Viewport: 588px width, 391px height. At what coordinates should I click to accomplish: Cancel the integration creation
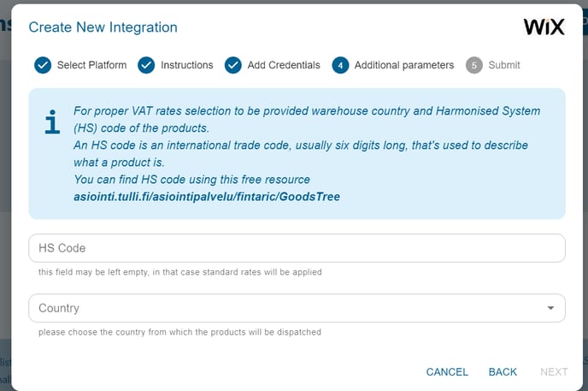click(447, 372)
